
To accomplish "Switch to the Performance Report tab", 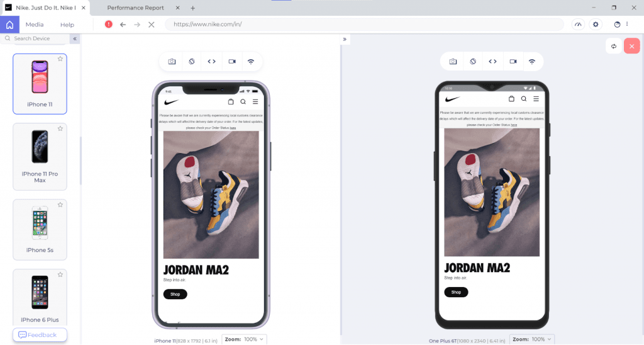I will point(135,8).
